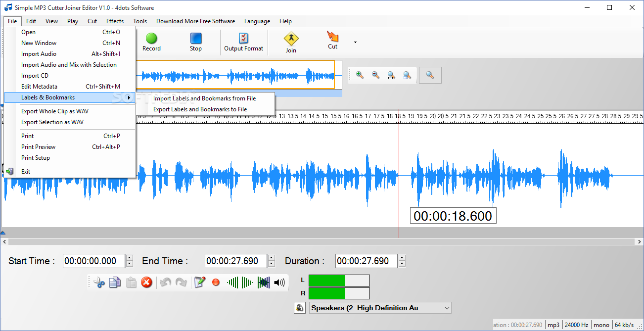
Task: Select Import Audio and Mix with Selection
Action: (x=70, y=65)
